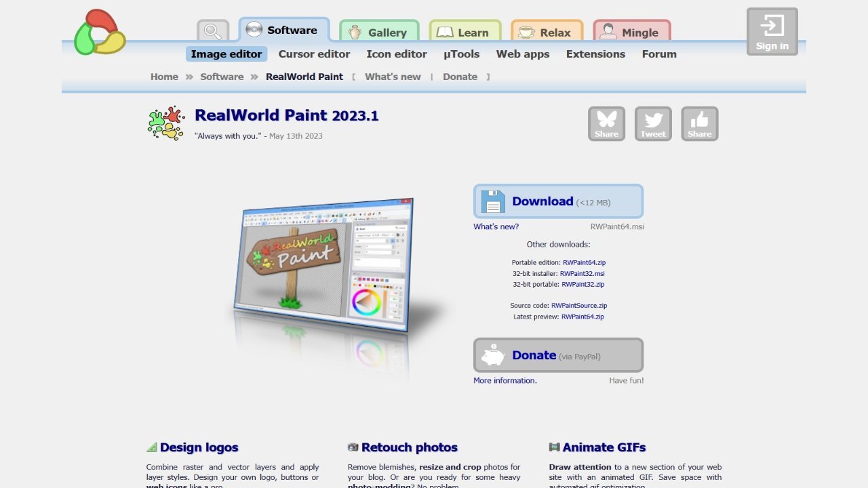Viewport: 868px width, 488px height.
Task: Download latest preview RWPaint64.zip
Action: 583,317
